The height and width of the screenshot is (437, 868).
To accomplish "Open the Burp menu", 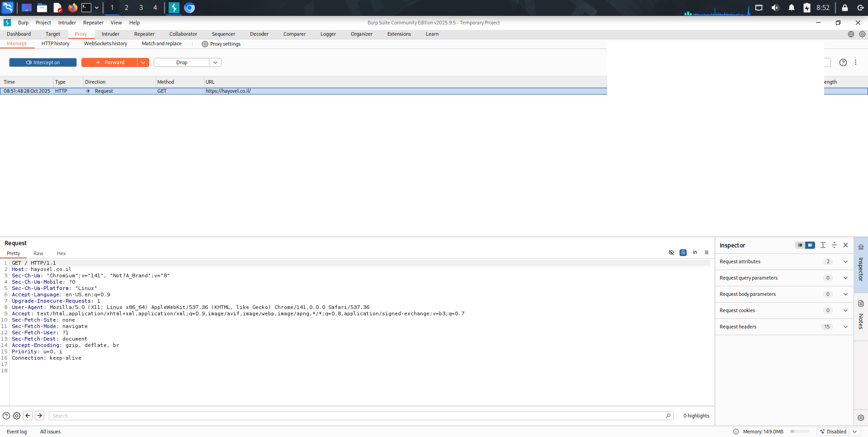I will click(x=23, y=23).
